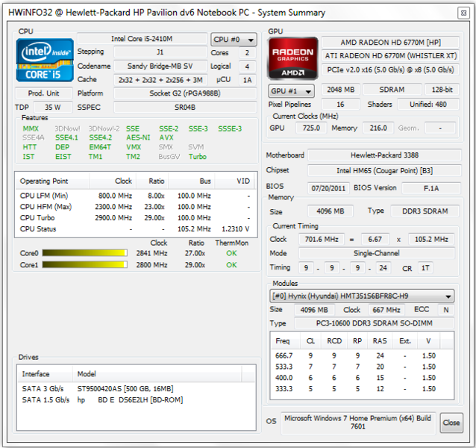This screenshot has width=476, height=448.
Task: Select the Intel Core i5-2410M name field
Action: (142, 39)
